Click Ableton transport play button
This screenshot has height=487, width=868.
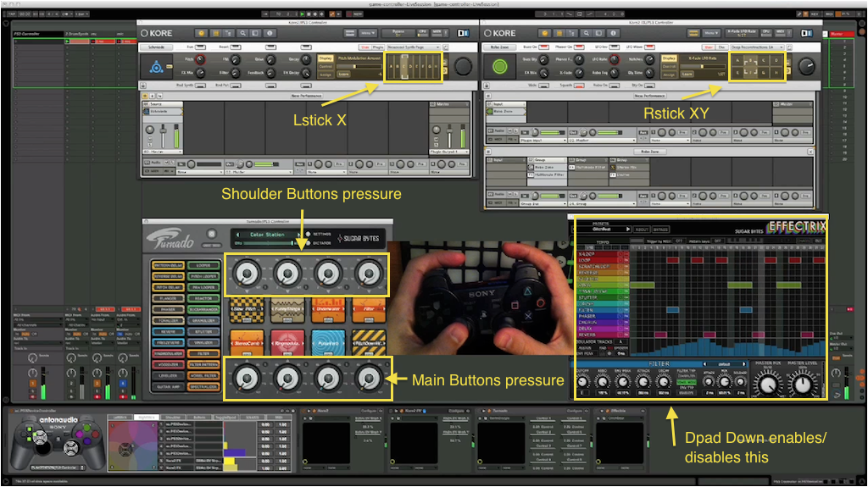(303, 14)
